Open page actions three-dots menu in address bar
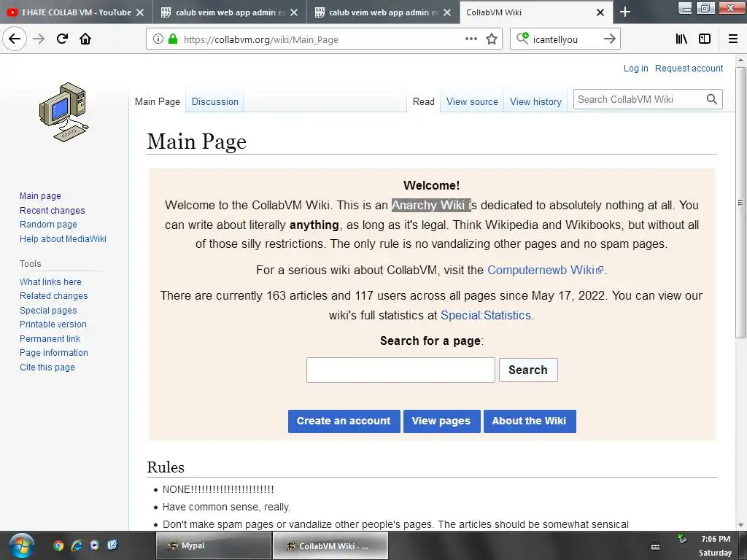 471,39
